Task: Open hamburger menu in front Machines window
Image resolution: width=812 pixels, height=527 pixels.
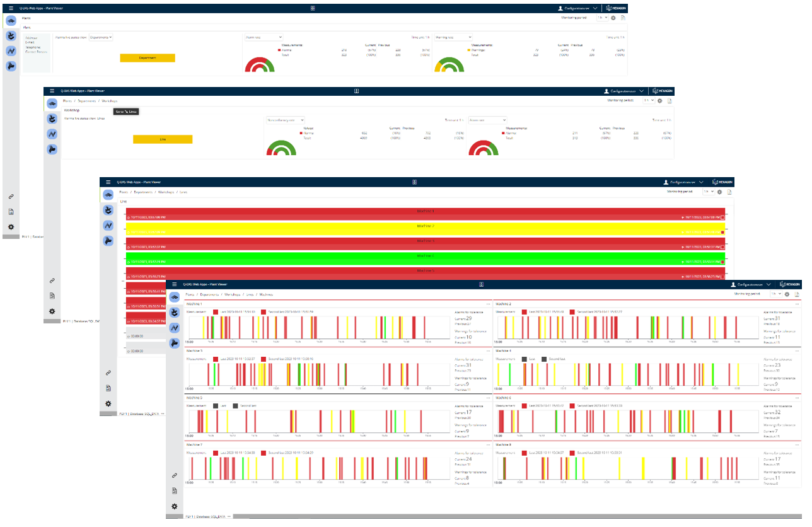Action: coord(174,285)
